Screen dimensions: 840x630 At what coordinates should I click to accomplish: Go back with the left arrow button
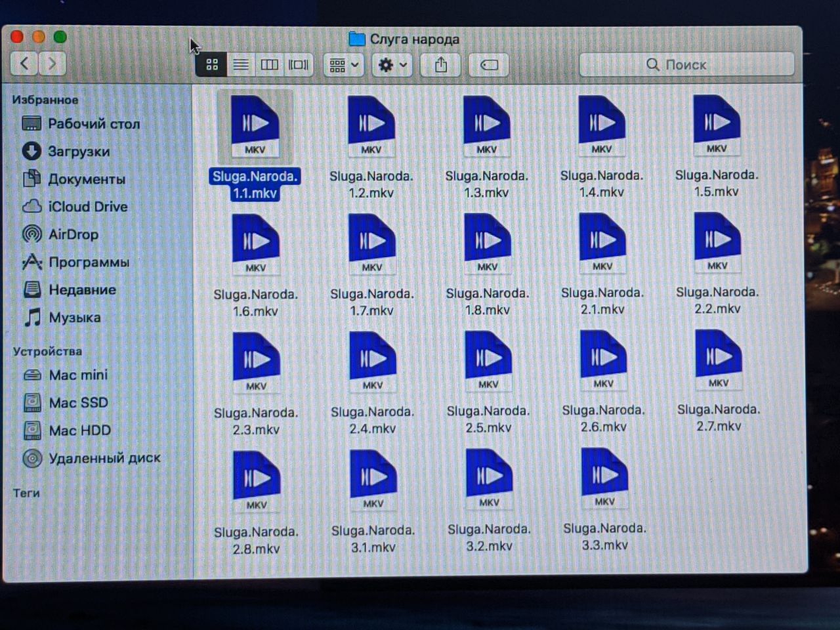click(24, 64)
